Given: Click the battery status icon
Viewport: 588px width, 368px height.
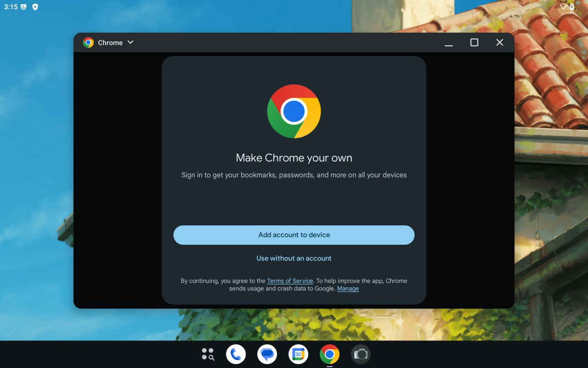Looking at the screenshot, I should (x=572, y=7).
